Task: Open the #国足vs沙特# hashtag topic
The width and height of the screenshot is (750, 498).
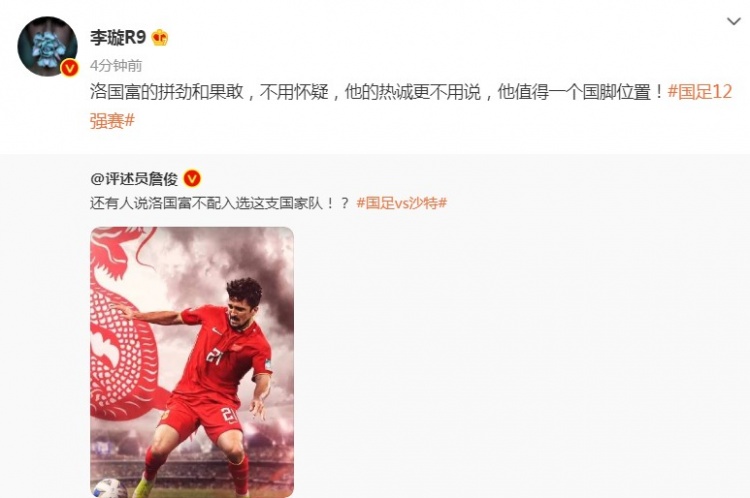Action: pos(402,203)
